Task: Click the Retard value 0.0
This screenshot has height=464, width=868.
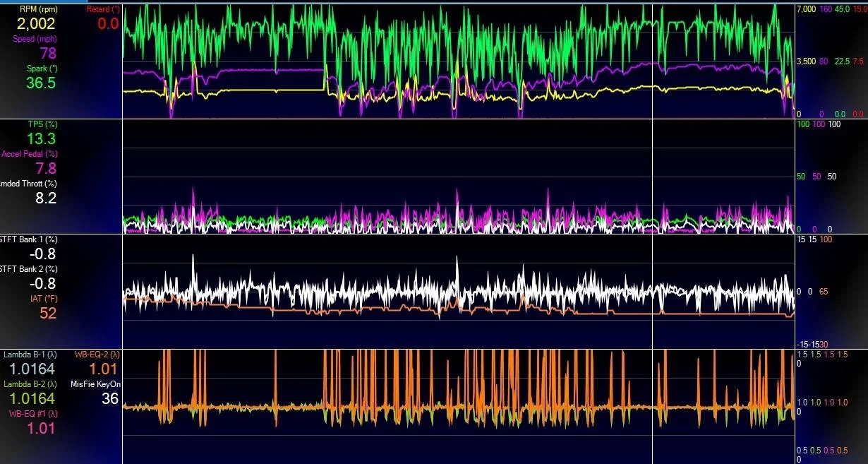Action: tap(108, 24)
